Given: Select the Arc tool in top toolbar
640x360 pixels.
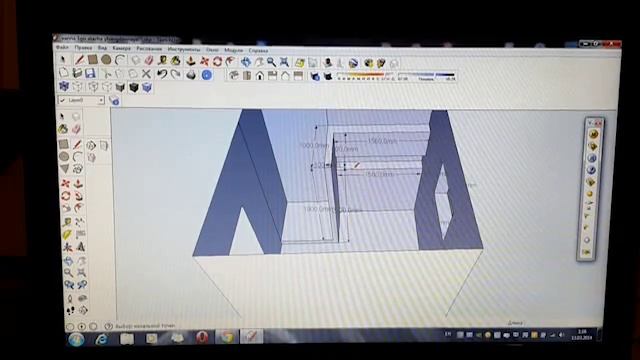Looking at the screenshot, I should (120, 60).
